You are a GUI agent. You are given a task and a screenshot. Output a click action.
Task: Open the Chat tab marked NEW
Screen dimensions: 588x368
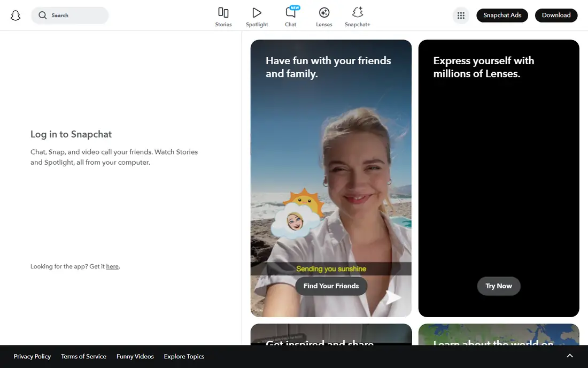[291, 17]
